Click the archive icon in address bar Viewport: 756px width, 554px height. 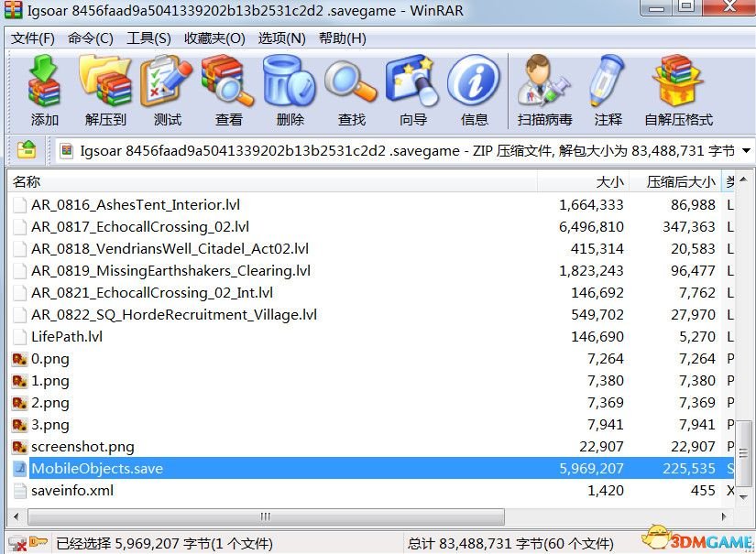point(67,151)
